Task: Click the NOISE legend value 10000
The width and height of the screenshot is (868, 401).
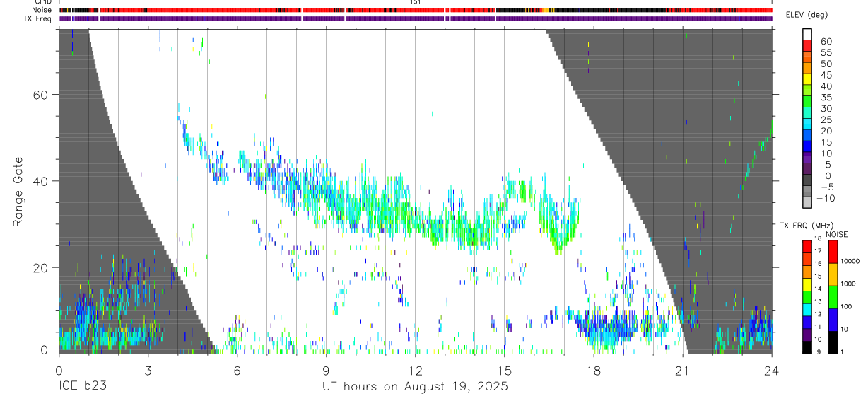Action: click(850, 262)
